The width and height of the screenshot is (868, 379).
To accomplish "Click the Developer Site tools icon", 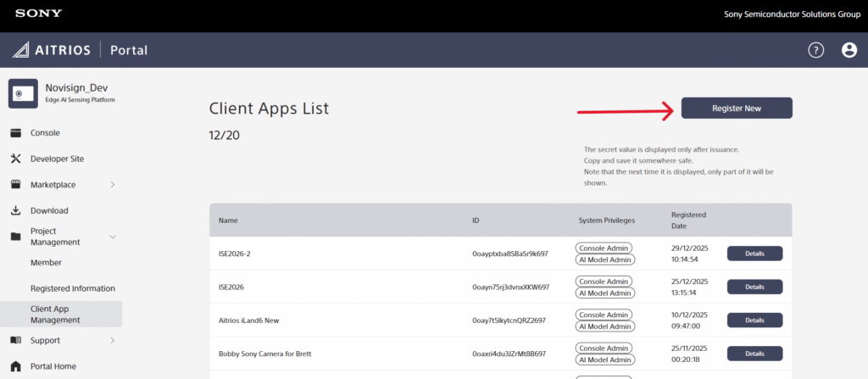I will (15, 159).
